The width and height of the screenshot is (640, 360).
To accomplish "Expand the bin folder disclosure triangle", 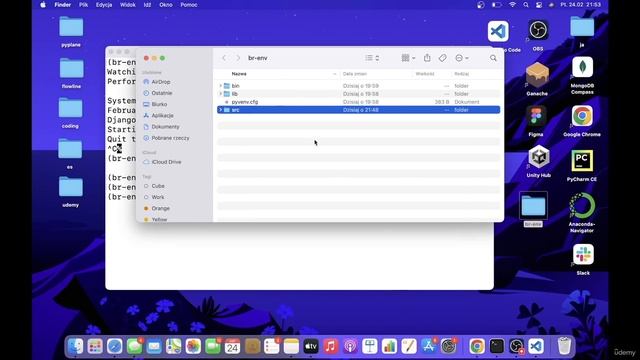I will 220,86.
